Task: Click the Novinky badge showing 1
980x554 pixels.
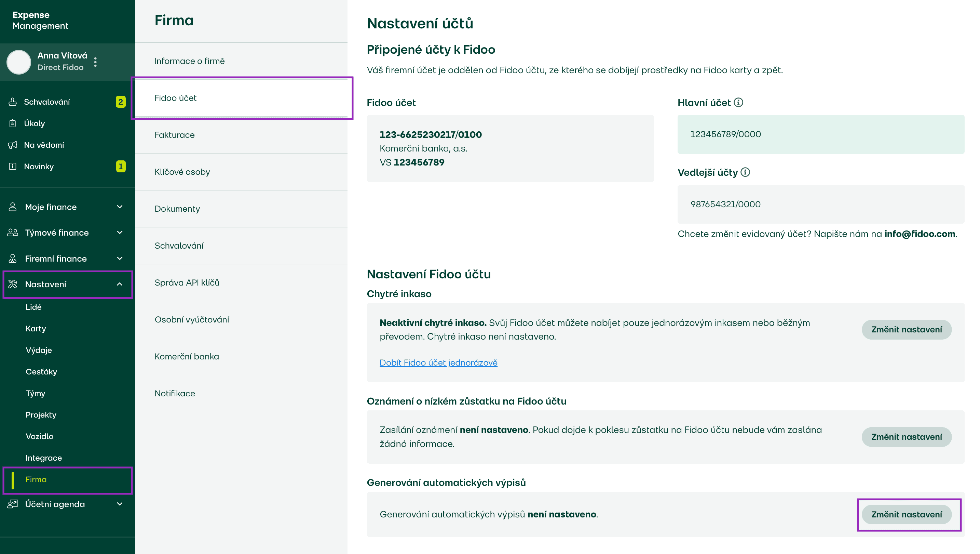Action: point(121,167)
